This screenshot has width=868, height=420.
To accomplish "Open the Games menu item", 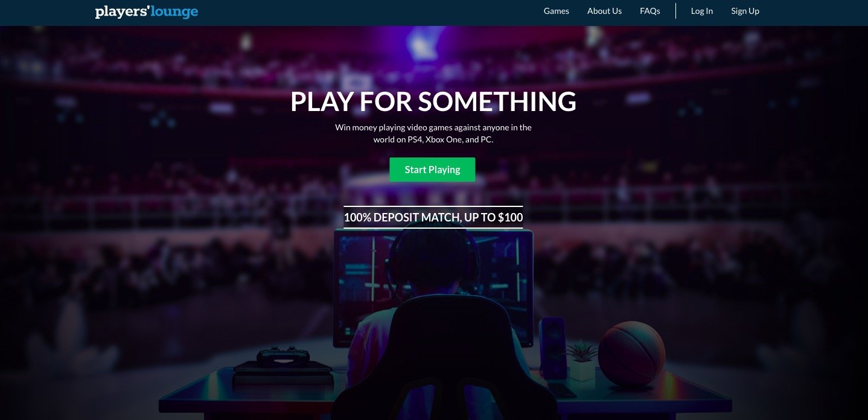I will (557, 11).
